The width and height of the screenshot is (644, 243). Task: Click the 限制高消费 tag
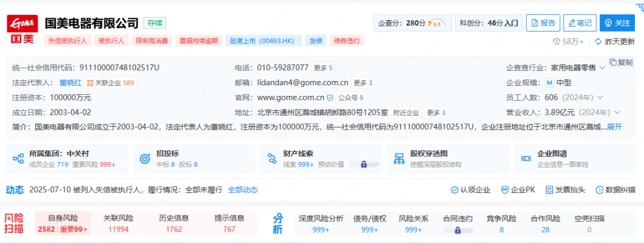pyautogui.click(x=152, y=40)
